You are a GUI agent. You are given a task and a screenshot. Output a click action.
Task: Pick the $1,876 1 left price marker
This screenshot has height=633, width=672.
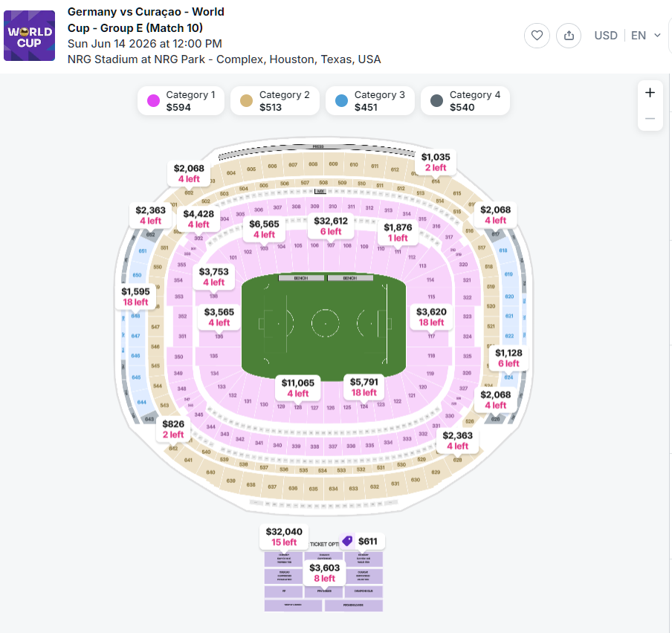pos(398,233)
